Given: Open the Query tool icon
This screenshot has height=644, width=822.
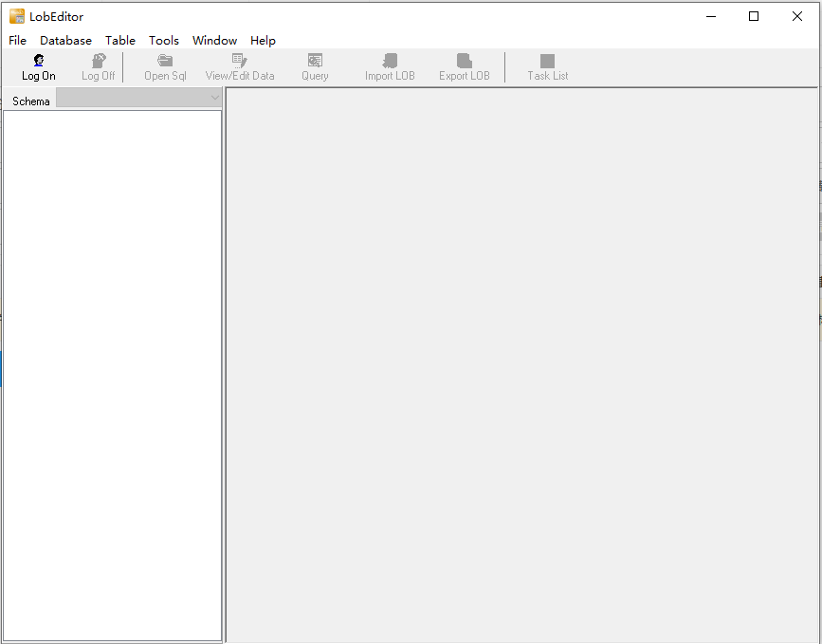Looking at the screenshot, I should [315, 61].
